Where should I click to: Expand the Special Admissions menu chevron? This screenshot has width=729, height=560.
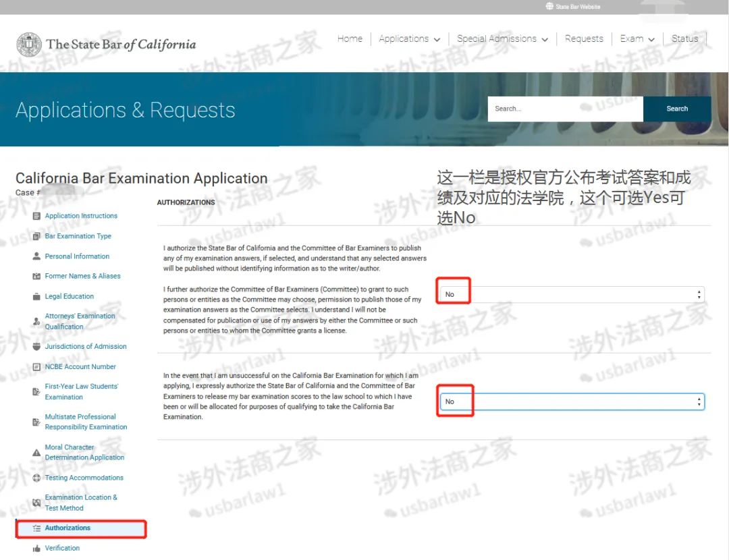pos(545,40)
